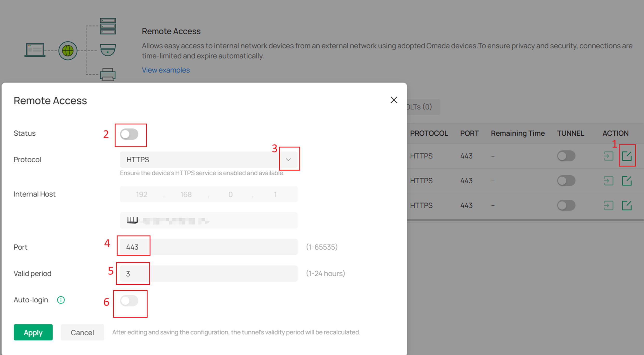Close the Remote Access dialog
The width and height of the screenshot is (644, 355).
click(394, 100)
